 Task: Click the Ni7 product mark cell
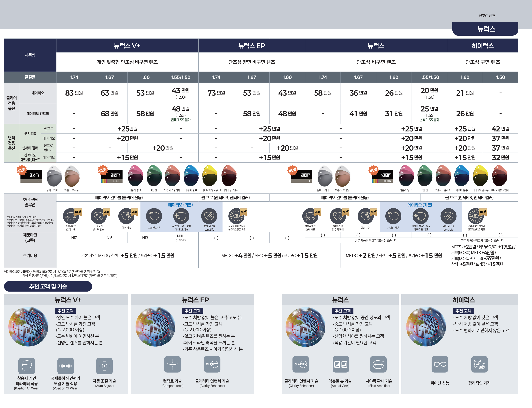(74, 238)
